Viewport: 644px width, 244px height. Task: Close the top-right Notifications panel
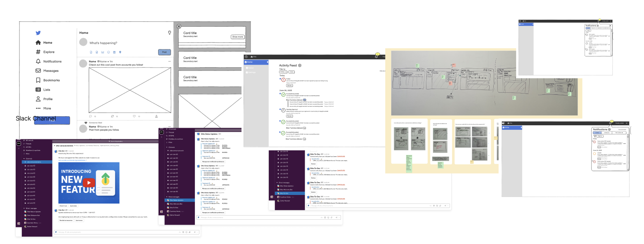click(x=610, y=26)
